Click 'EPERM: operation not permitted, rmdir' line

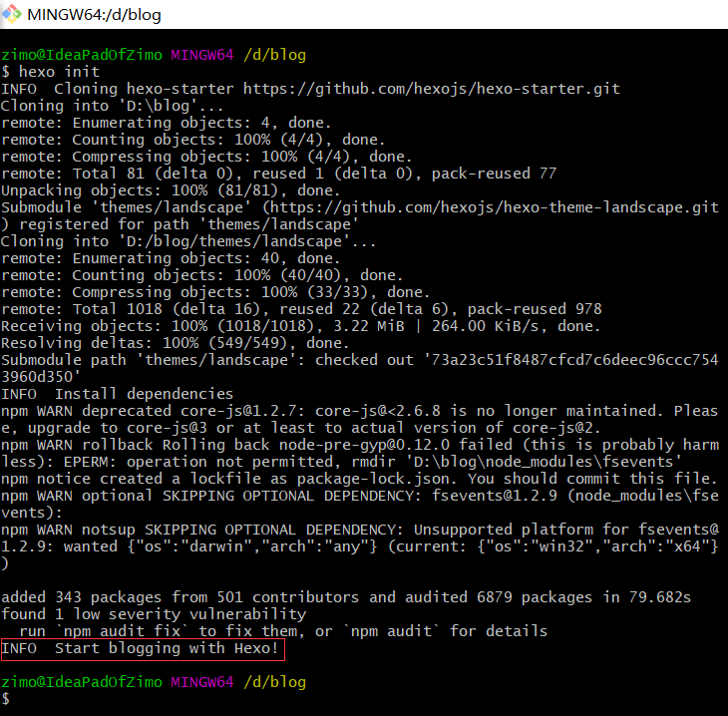point(342,462)
